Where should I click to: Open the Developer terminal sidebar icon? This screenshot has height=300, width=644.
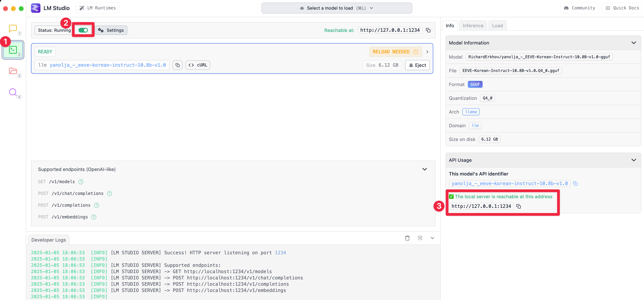tap(13, 50)
